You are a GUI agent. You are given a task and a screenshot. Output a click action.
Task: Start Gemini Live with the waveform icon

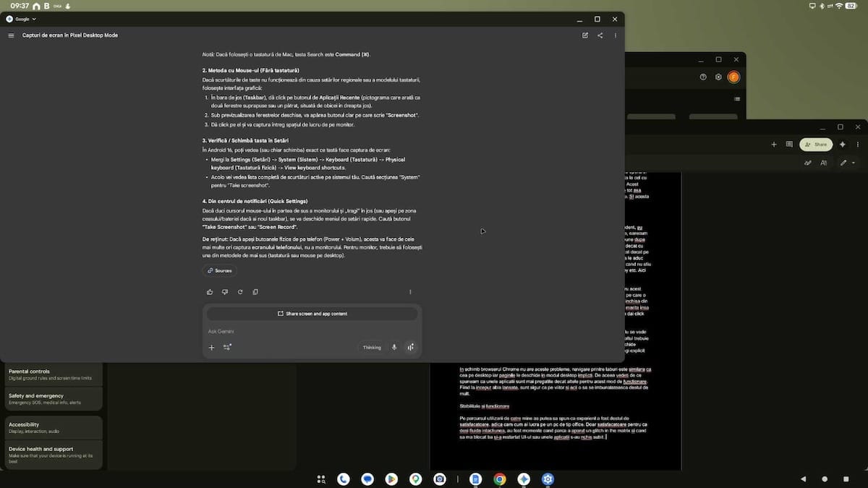click(x=410, y=347)
